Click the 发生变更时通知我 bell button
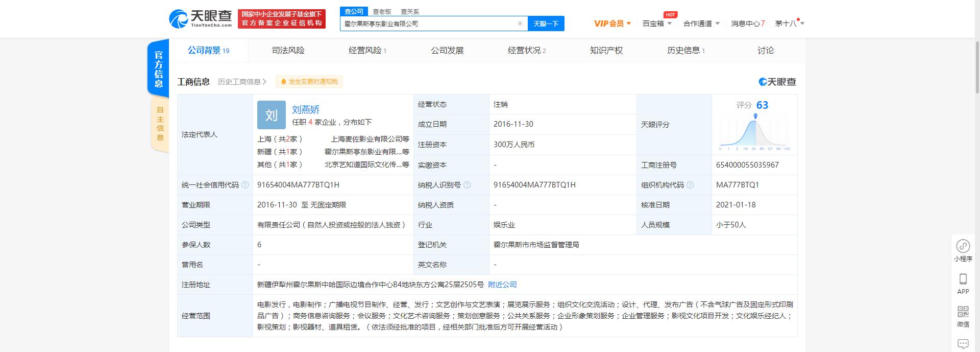The width and height of the screenshot is (980, 352). (x=309, y=82)
